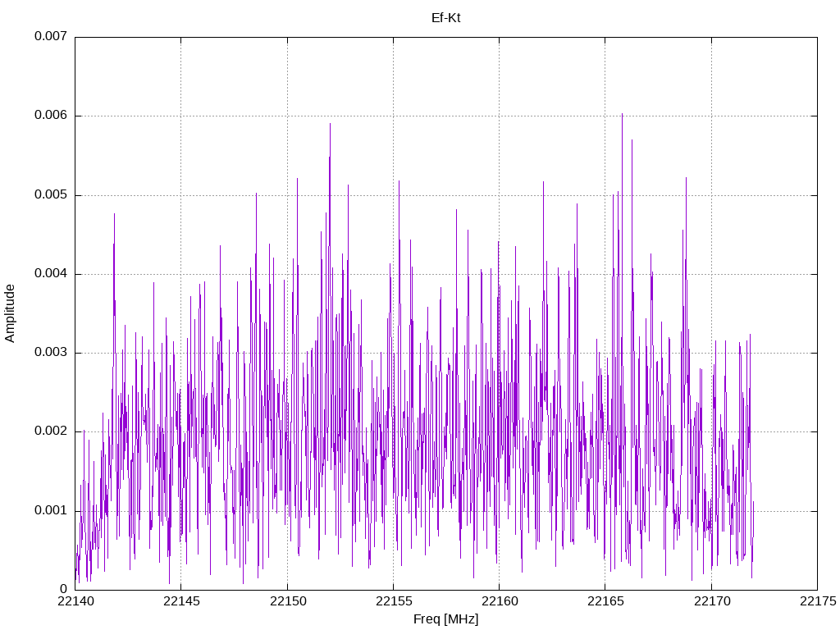
Task: Click the plot title 'Ef-Kt'
Action: [x=445, y=18]
